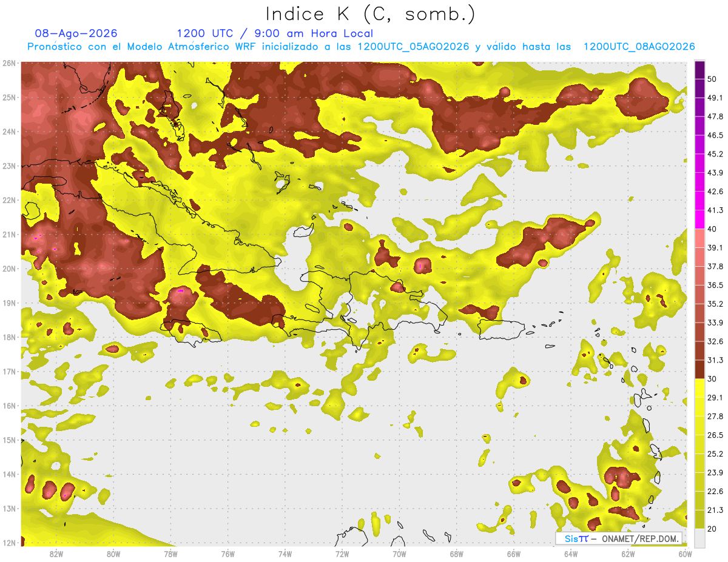Click the colorbar value '50'
The image size is (728, 562).
(712, 79)
